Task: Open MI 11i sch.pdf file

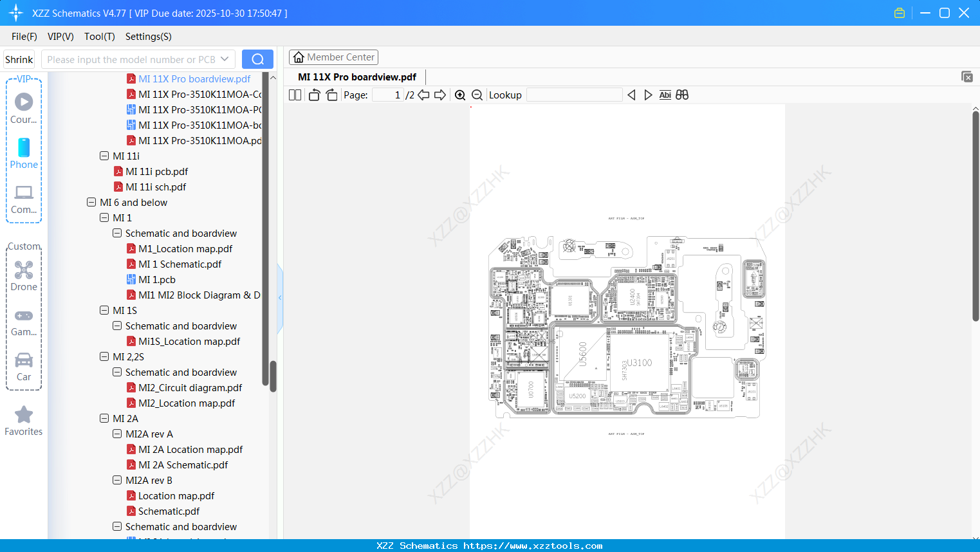Action: coord(156,187)
